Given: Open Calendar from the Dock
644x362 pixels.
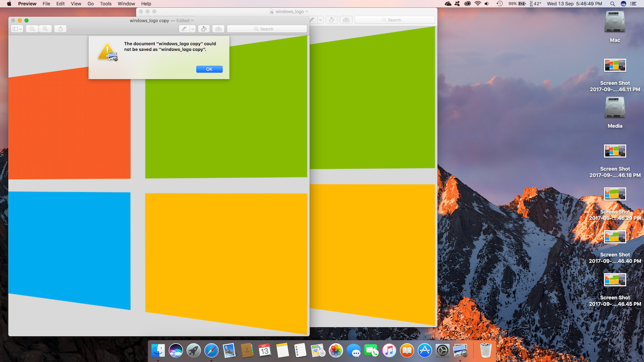Looking at the screenshot, I should [x=265, y=350].
